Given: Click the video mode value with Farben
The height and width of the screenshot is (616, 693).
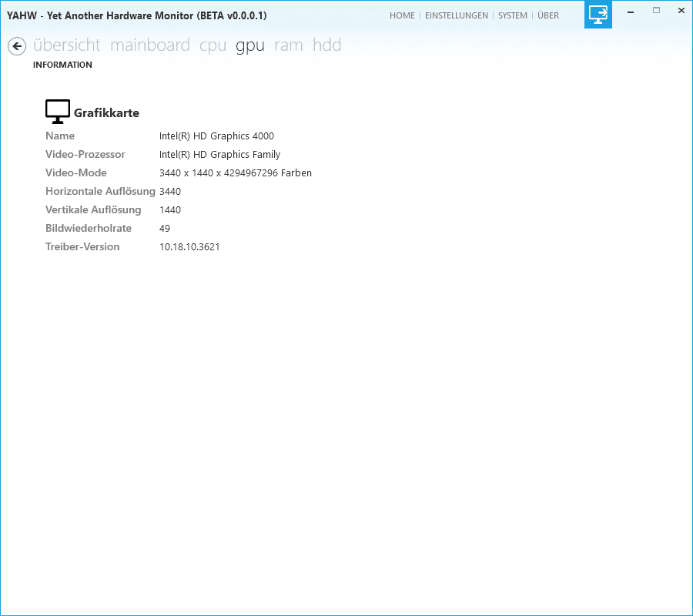Looking at the screenshot, I should pyautogui.click(x=236, y=172).
